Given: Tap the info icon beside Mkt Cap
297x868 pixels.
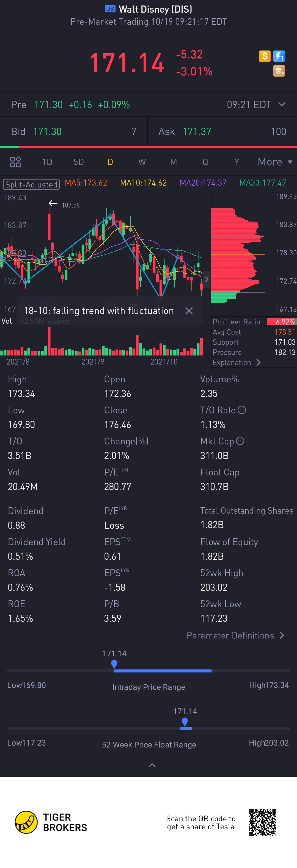Looking at the screenshot, I should coord(240,441).
